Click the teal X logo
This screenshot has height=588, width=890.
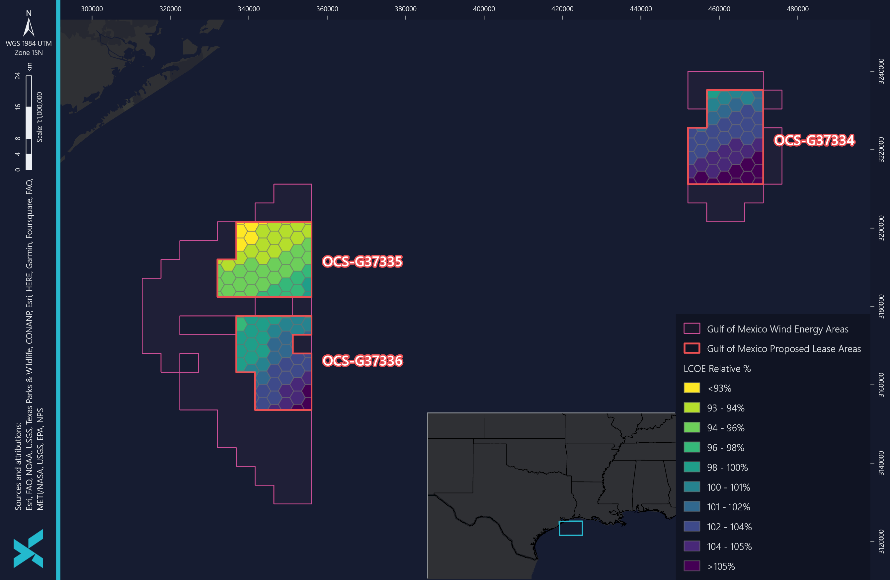coord(28,549)
